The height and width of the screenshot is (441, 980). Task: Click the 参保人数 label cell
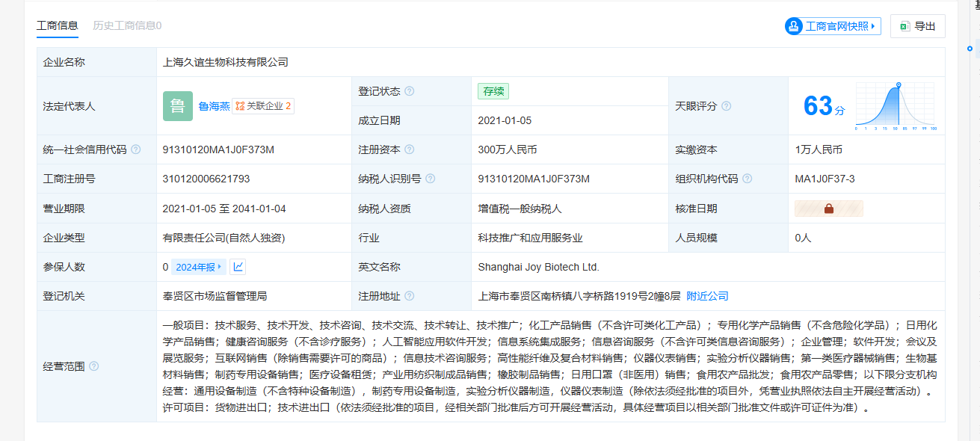coord(96,267)
